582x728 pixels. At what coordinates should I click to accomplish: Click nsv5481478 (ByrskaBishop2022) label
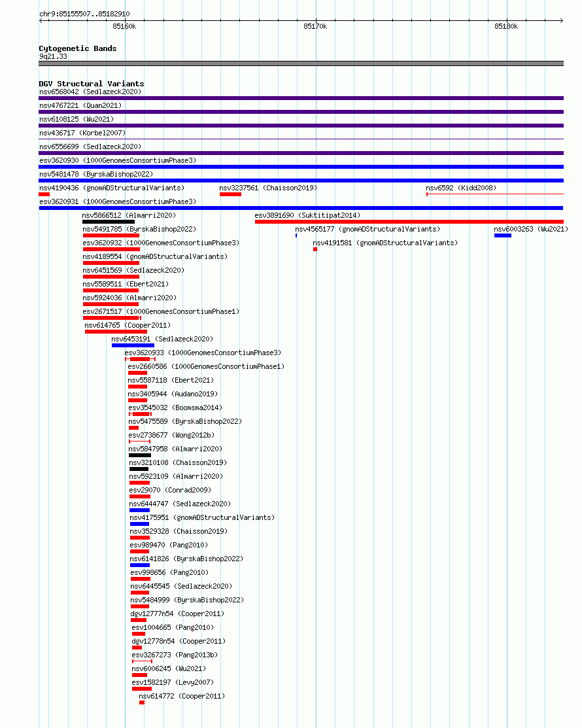pyautogui.click(x=96, y=174)
